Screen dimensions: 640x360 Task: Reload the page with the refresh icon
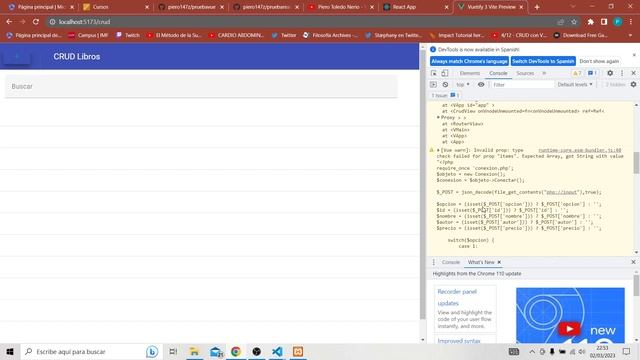coord(36,22)
